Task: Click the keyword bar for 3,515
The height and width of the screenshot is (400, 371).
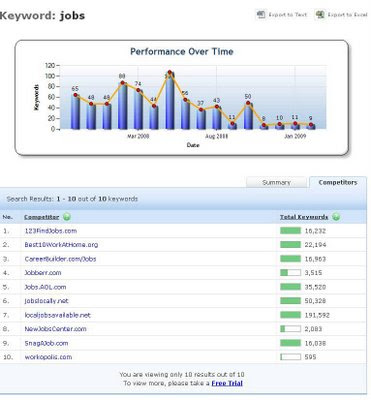Action: click(x=290, y=273)
